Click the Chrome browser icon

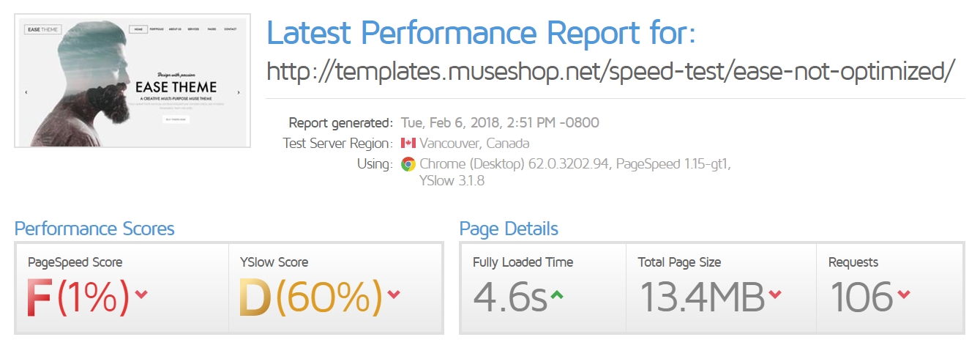[408, 164]
